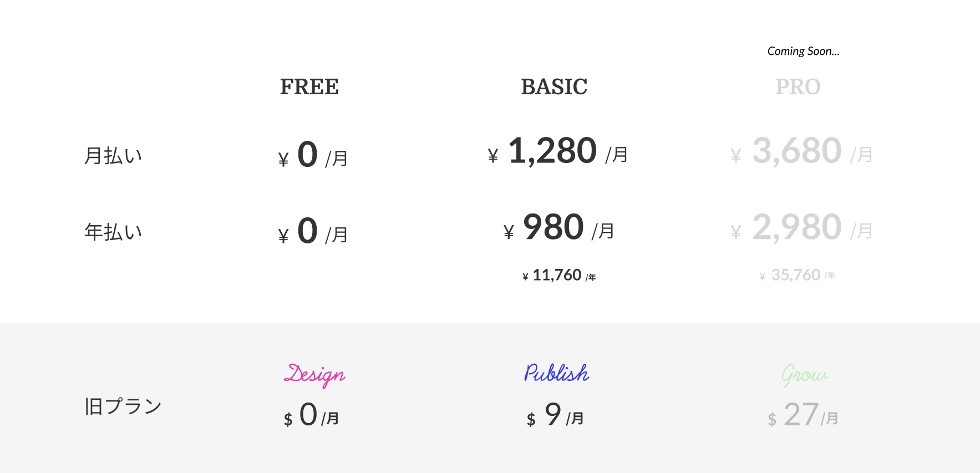980x473 pixels.
Task: Click the ¥11,760 per year total
Action: [x=559, y=275]
